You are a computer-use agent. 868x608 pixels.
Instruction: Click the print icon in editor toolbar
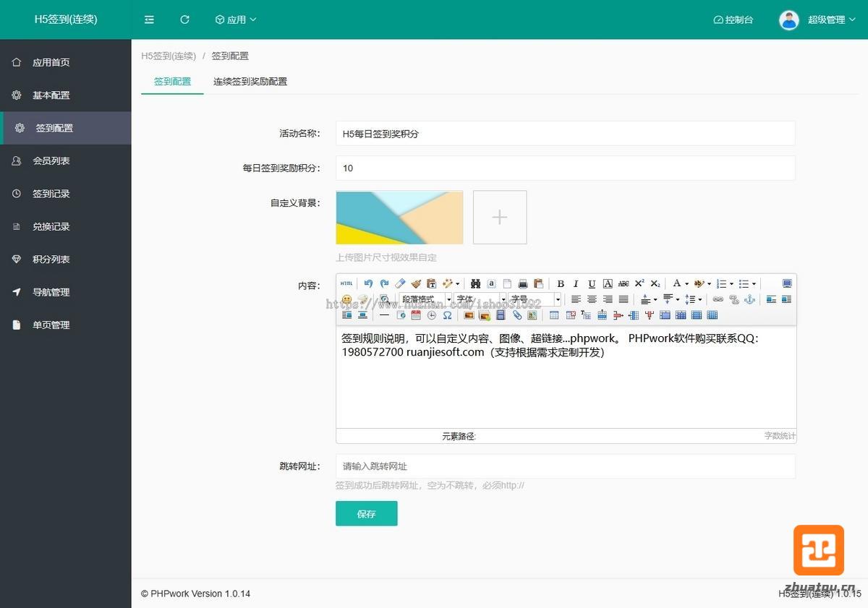[522, 284]
